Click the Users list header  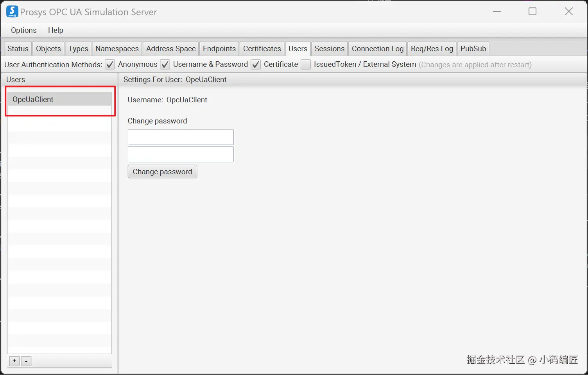tap(59, 79)
